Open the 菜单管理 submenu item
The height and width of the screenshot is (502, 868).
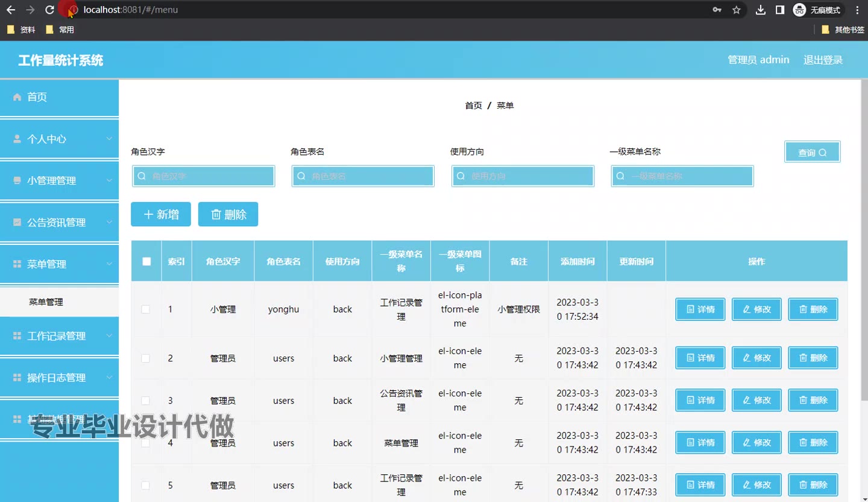point(46,302)
